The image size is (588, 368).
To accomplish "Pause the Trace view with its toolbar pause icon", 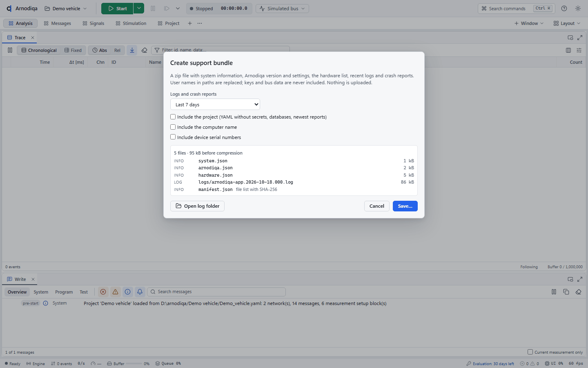I will point(10,50).
